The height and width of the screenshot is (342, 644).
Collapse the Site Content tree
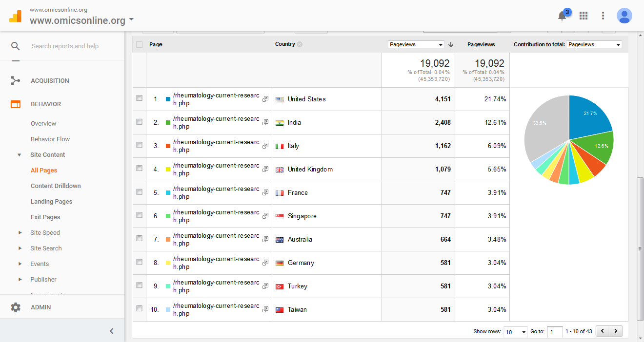coord(20,155)
